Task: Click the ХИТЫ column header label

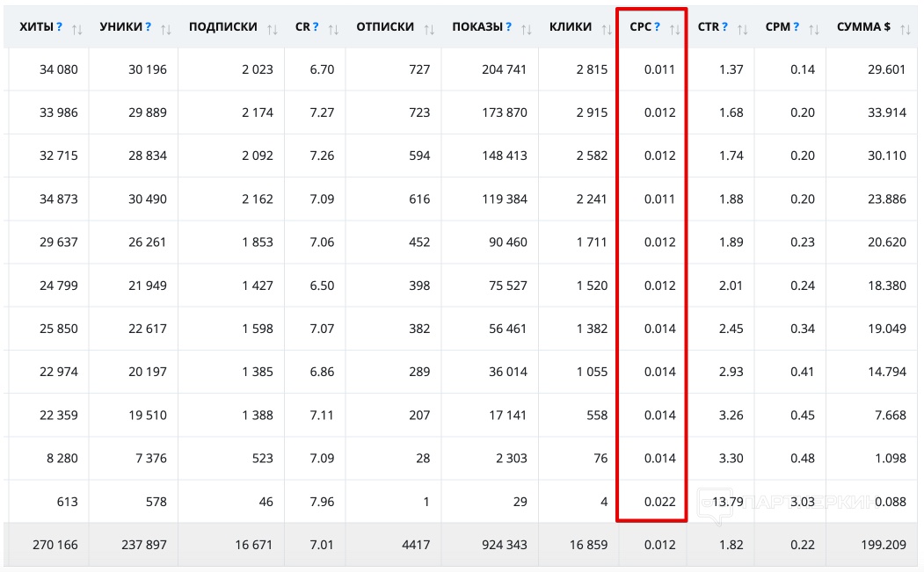Action: pyautogui.click(x=37, y=26)
